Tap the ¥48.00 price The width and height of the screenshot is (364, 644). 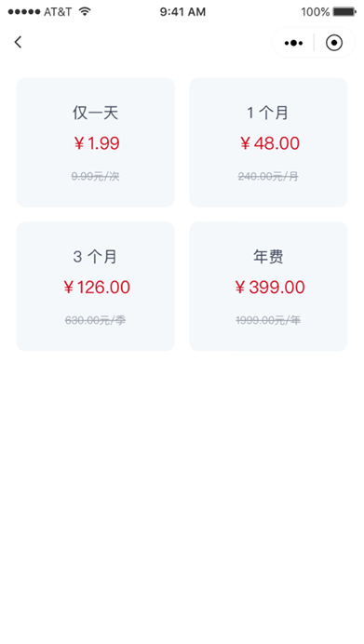[x=269, y=143]
